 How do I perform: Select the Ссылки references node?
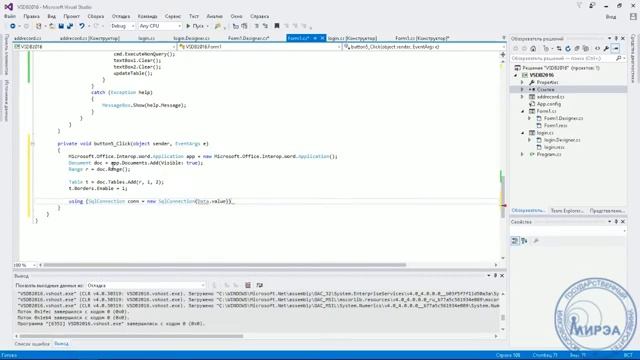pos(545,89)
